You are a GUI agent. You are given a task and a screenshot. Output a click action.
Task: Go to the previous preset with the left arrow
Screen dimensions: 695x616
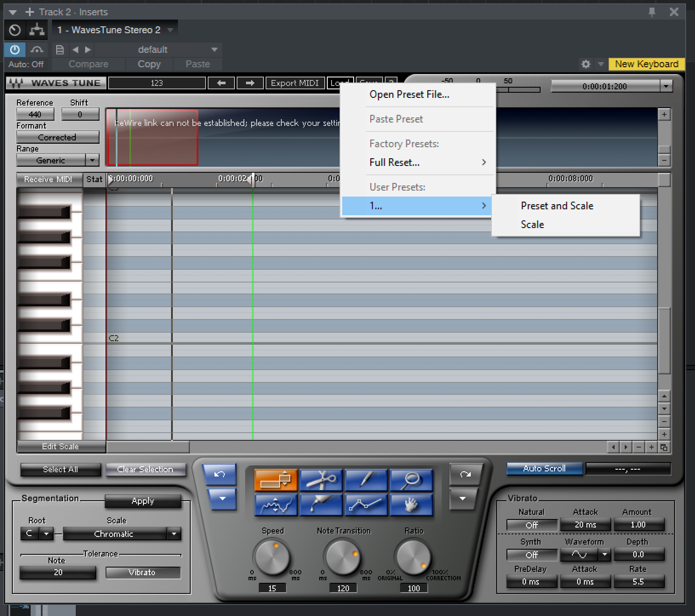[221, 83]
